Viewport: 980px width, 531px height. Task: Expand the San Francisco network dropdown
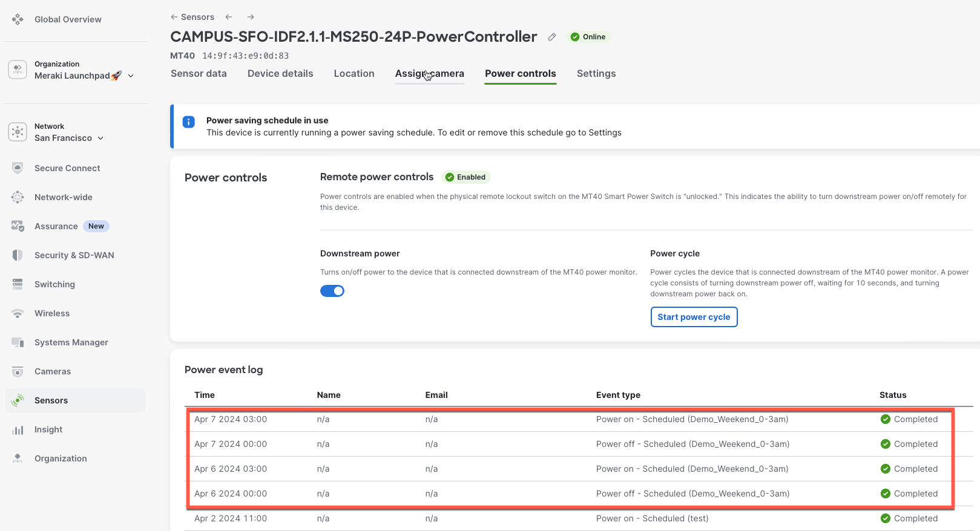coord(100,138)
